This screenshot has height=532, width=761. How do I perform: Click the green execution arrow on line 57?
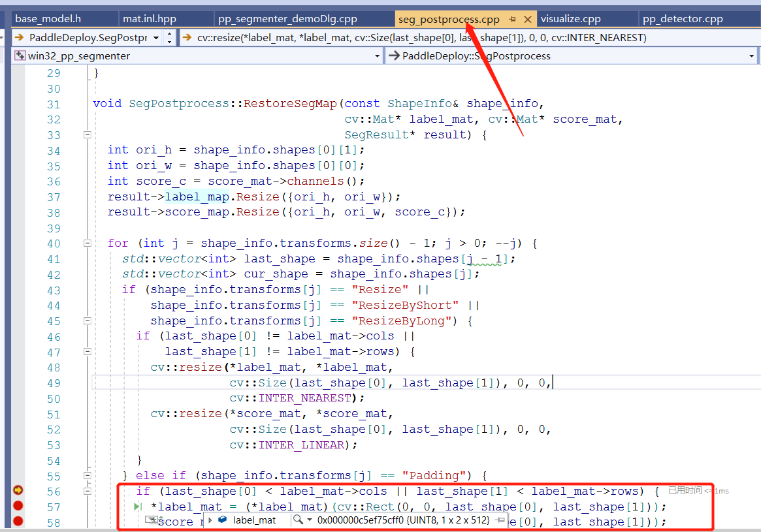click(138, 506)
